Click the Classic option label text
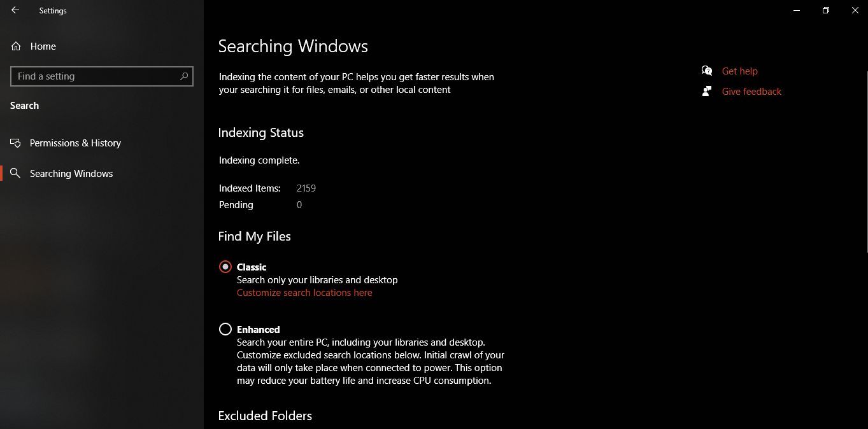Screen dimensions: 868x429 coord(252,267)
